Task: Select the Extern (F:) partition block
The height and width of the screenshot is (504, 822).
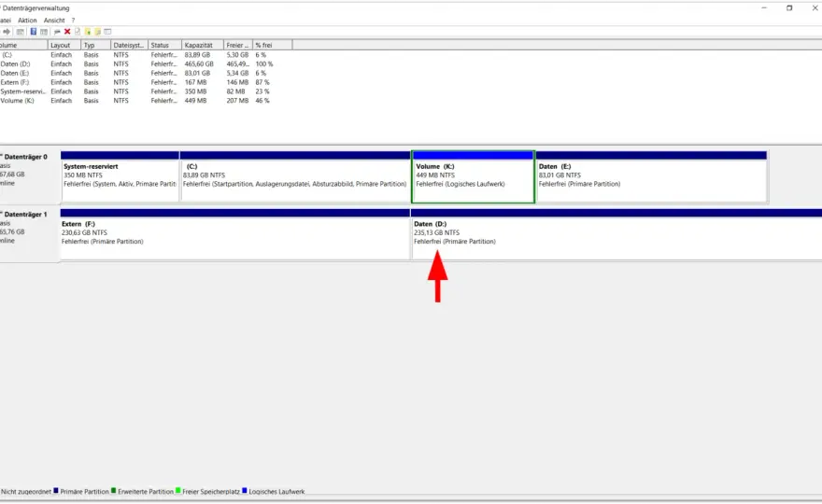Action: [235, 234]
